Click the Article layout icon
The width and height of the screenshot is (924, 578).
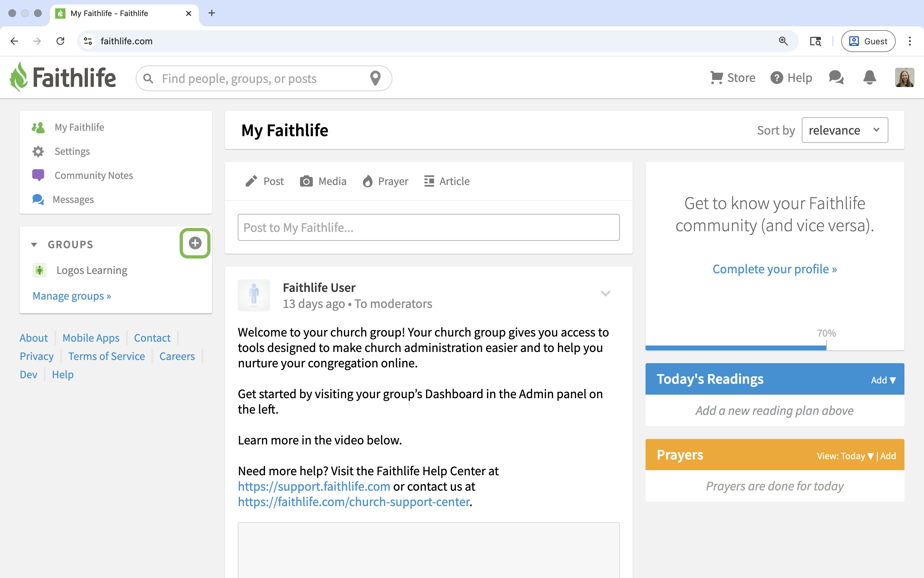tap(429, 181)
